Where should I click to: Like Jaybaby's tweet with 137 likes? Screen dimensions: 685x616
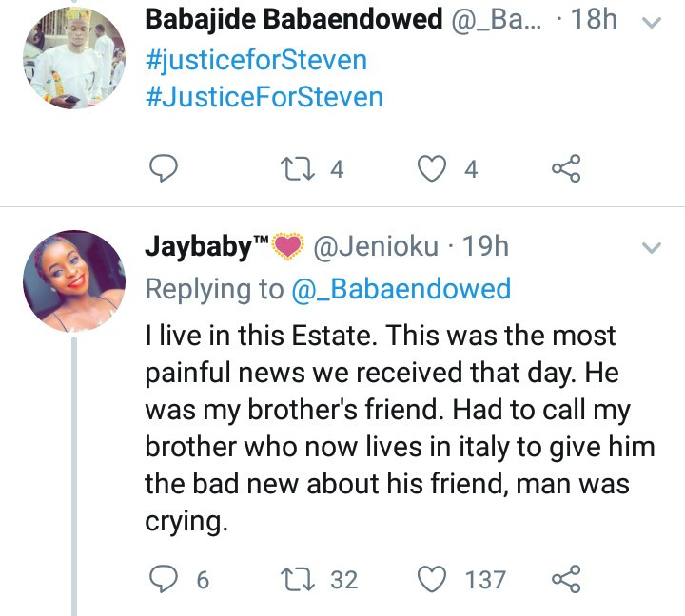pos(432,579)
